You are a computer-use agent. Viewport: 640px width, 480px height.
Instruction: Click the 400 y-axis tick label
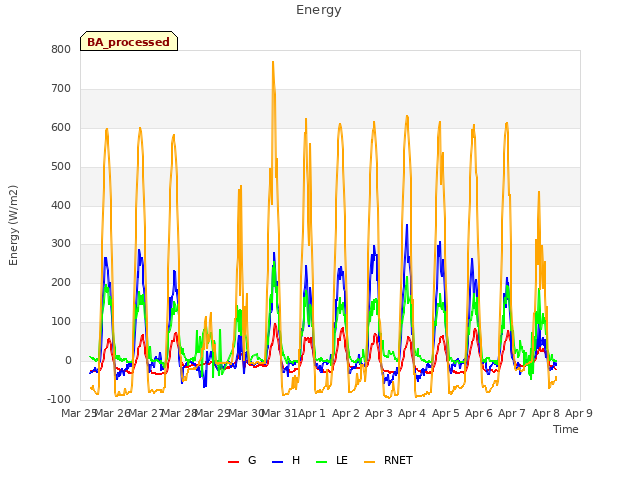pyautogui.click(x=61, y=205)
